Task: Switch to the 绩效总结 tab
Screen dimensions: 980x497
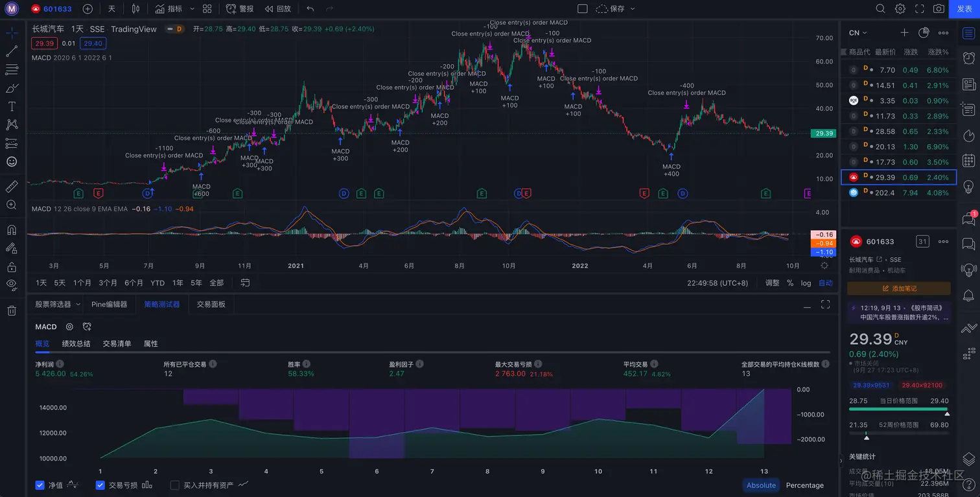Action: [x=76, y=343]
